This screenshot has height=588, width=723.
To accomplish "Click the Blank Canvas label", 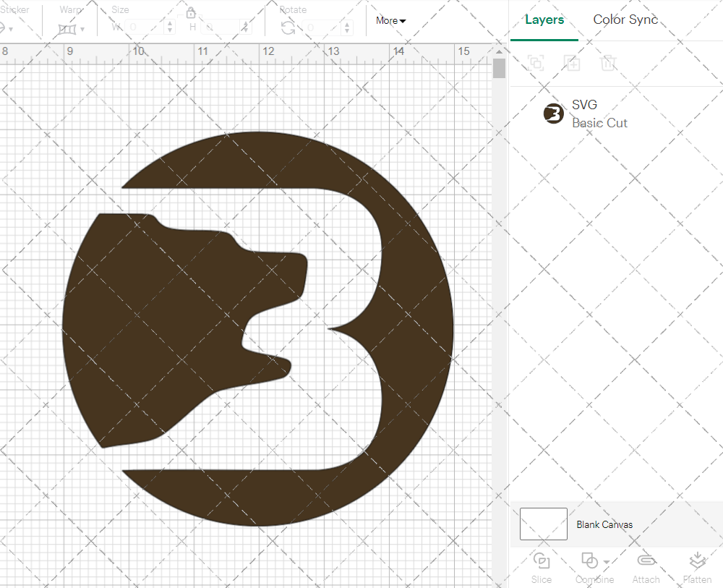I will click(x=604, y=524).
